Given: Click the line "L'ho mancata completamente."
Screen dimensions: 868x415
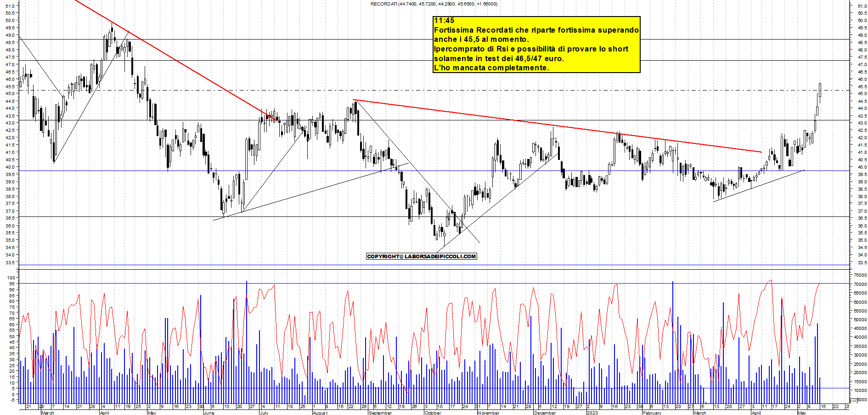Looking at the screenshot, I should [x=491, y=68].
